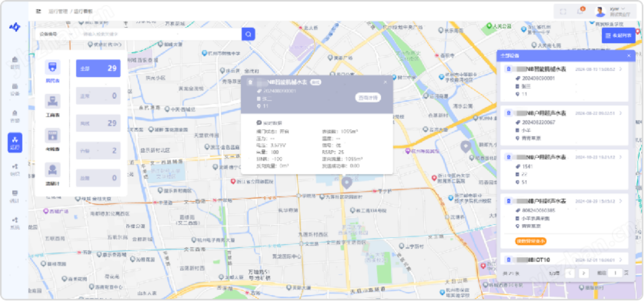The image size is (644, 301).
Task: Open the notification bell in header
Action: tap(580, 11)
